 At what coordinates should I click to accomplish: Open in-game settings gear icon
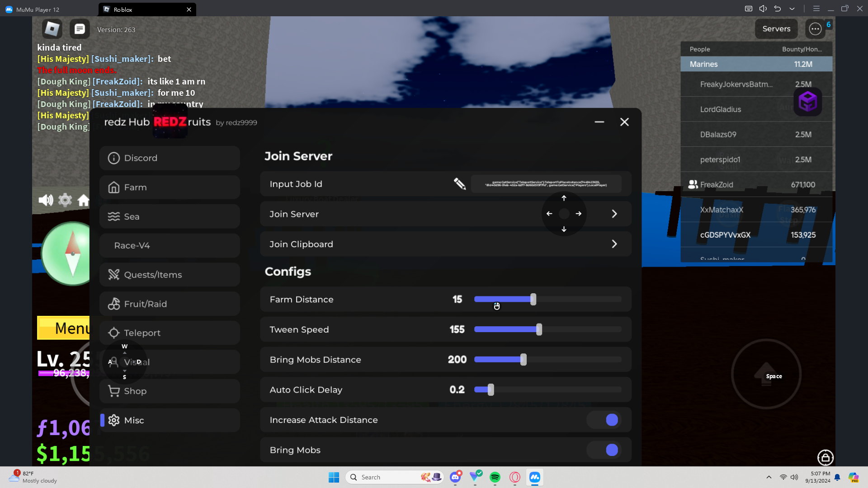(65, 200)
